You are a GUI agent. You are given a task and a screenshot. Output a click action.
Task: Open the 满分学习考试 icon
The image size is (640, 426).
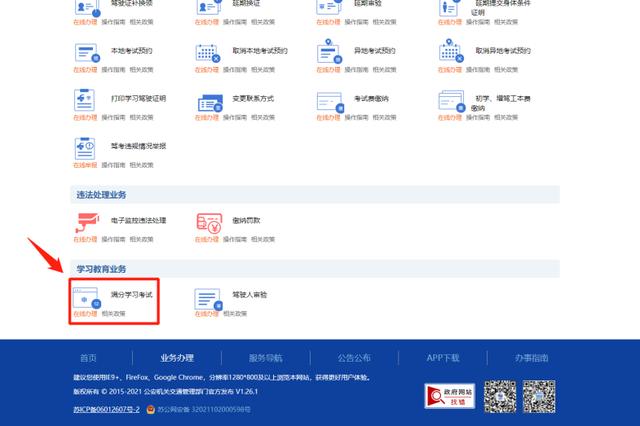(87, 298)
